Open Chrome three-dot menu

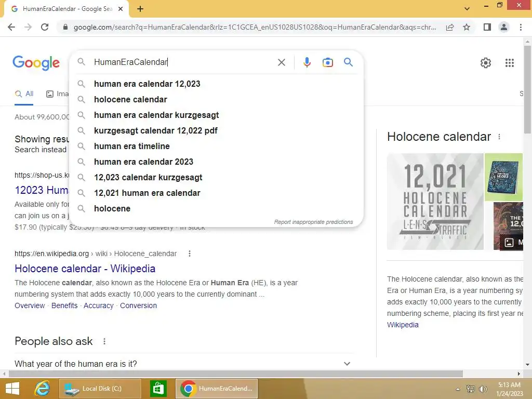pyautogui.click(x=521, y=27)
